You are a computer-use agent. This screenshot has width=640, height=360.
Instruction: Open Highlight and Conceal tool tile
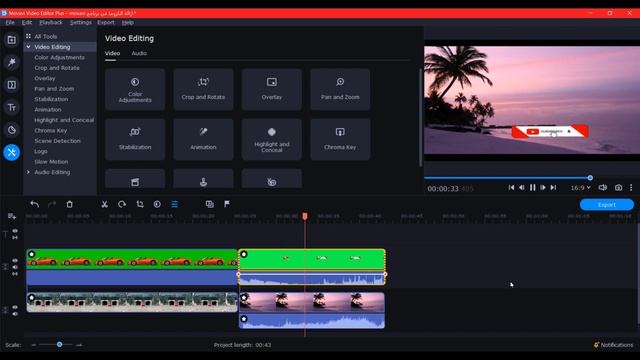pyautogui.click(x=271, y=139)
